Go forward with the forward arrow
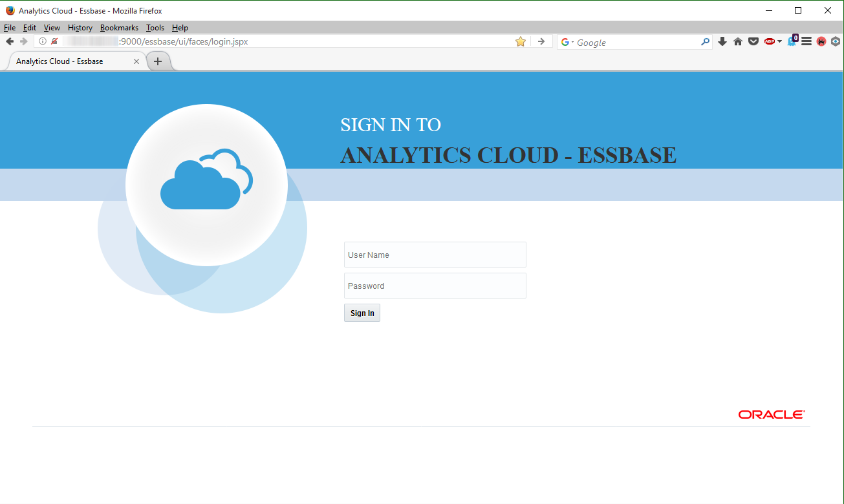 click(x=24, y=41)
